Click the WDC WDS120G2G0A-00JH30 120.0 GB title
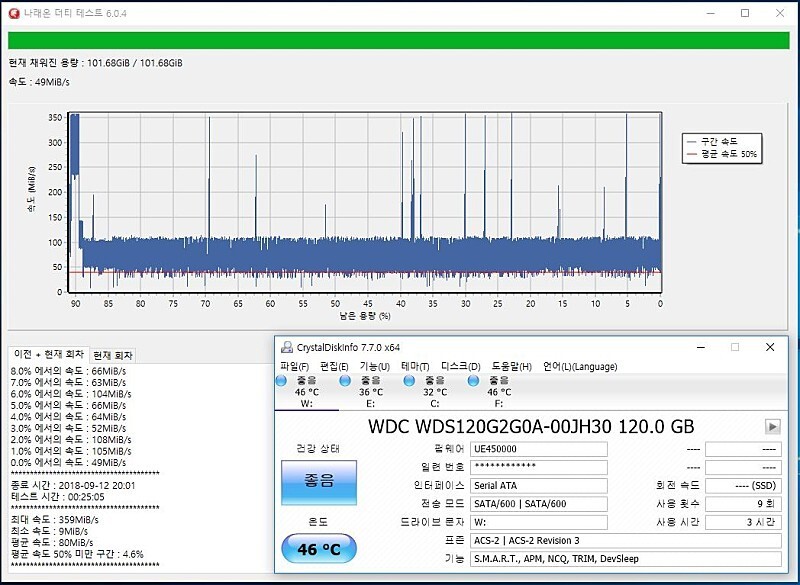This screenshot has width=800, height=585. [531, 426]
